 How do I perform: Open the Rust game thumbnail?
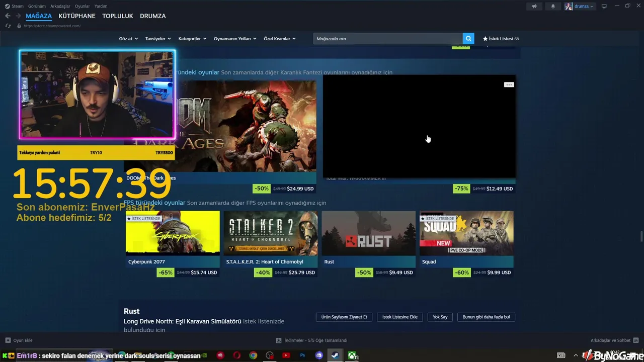coord(368,233)
